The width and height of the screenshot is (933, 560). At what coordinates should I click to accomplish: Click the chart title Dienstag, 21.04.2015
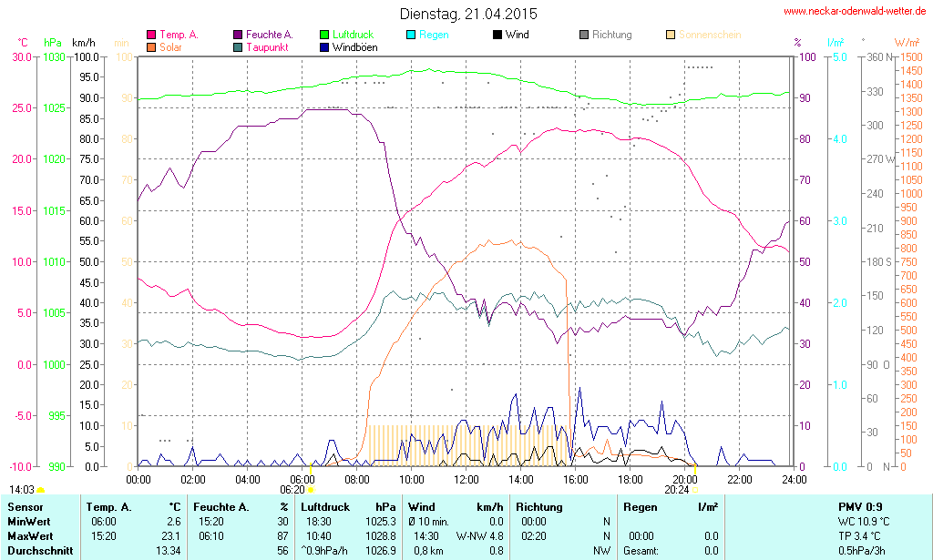coord(468,14)
